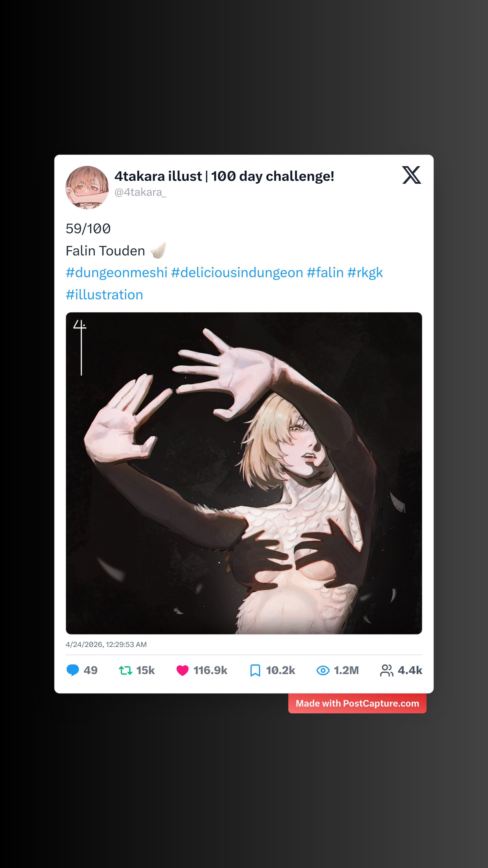Click the blue reply bubble icon

[72, 670]
